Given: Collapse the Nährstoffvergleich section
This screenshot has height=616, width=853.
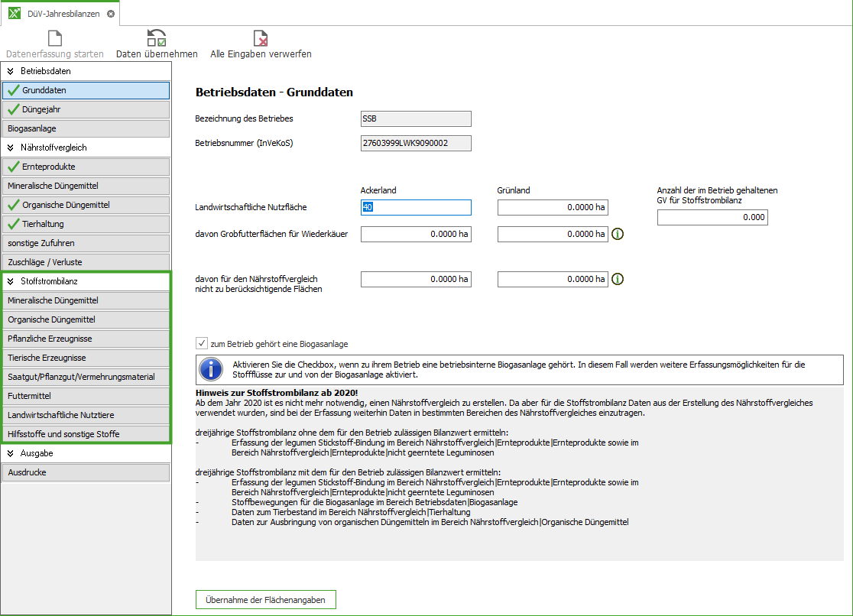Looking at the screenshot, I should (x=11, y=148).
